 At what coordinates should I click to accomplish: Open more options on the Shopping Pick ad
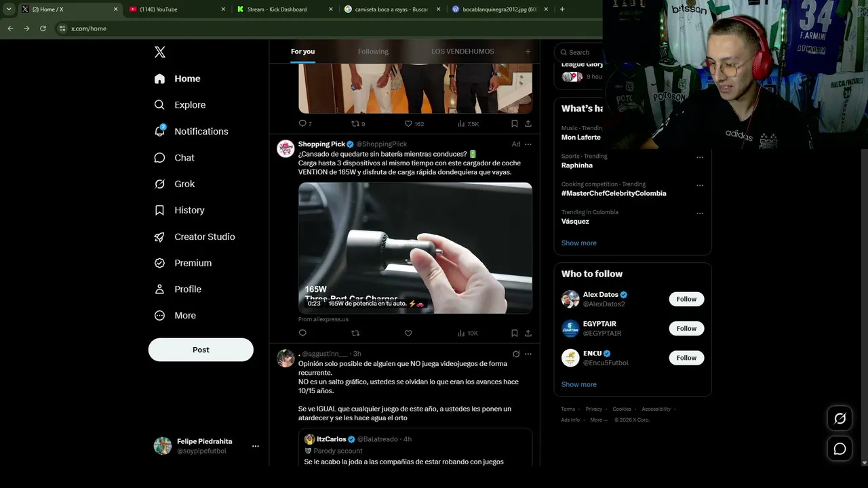tap(528, 144)
